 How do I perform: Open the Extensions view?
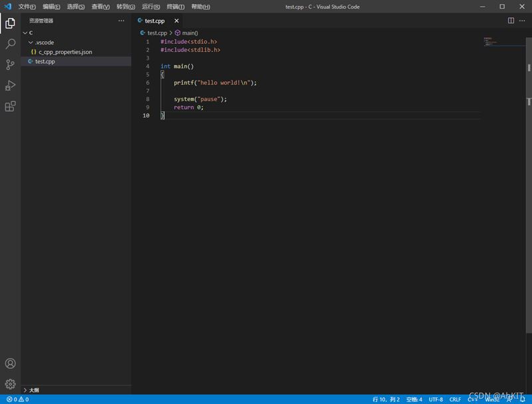coord(10,106)
